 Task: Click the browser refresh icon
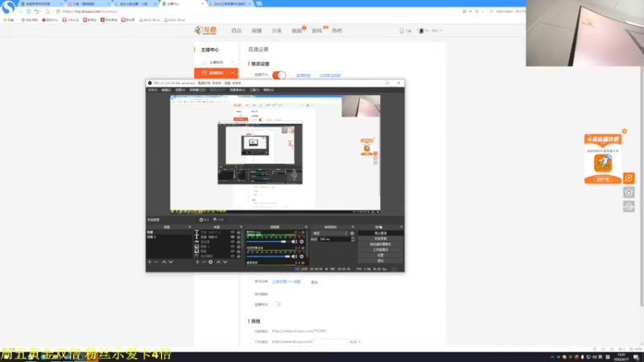pos(29,11)
